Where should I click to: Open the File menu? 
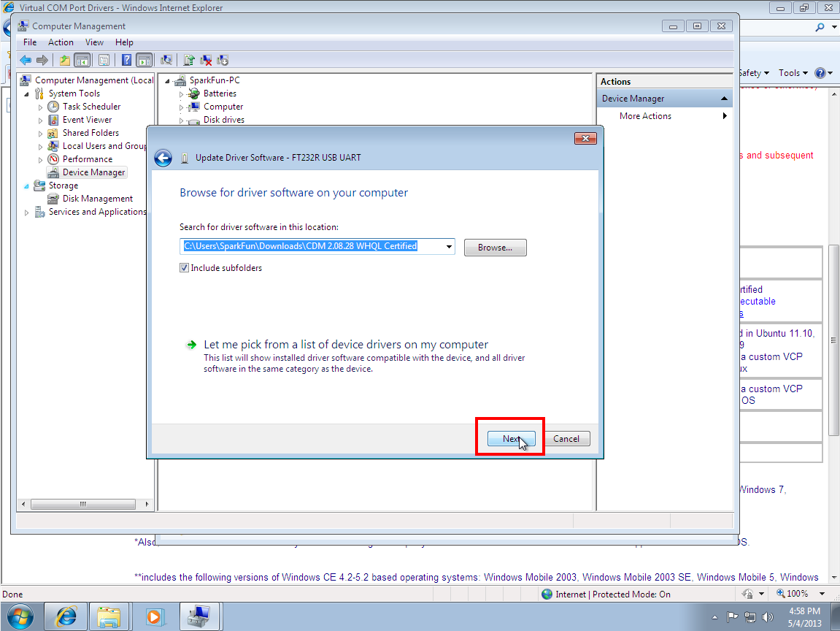click(x=30, y=42)
